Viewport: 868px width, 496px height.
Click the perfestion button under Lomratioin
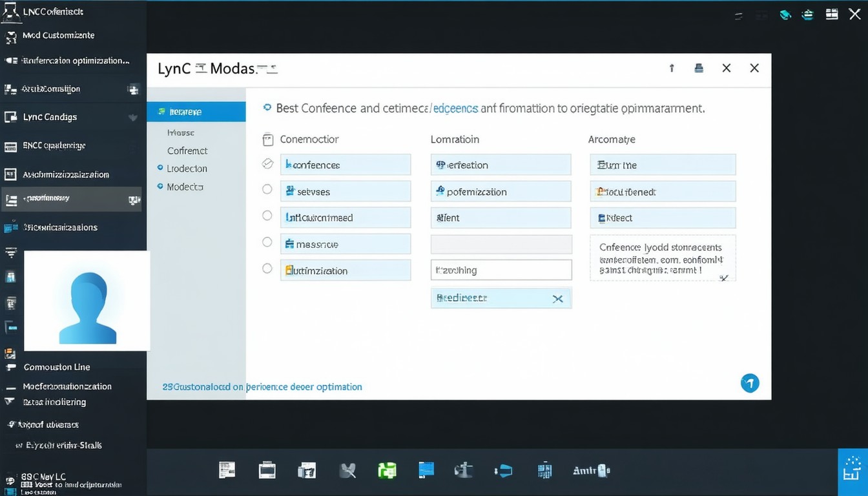tap(501, 165)
